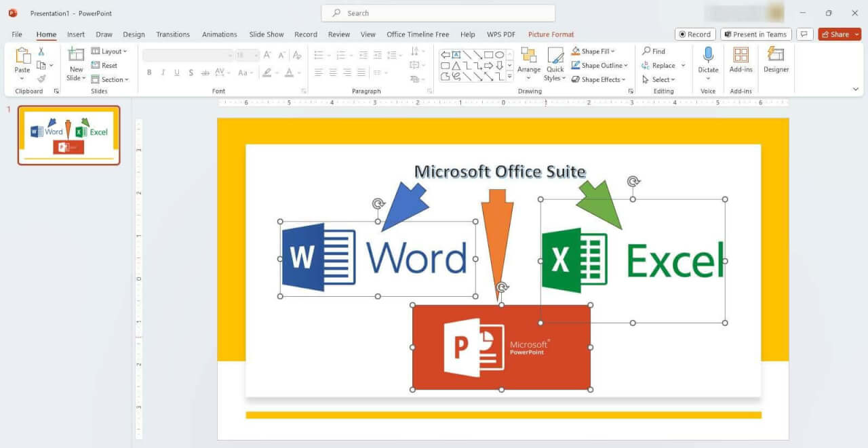
Task: Click the Convert to SmartArt icon
Action: tap(415, 79)
